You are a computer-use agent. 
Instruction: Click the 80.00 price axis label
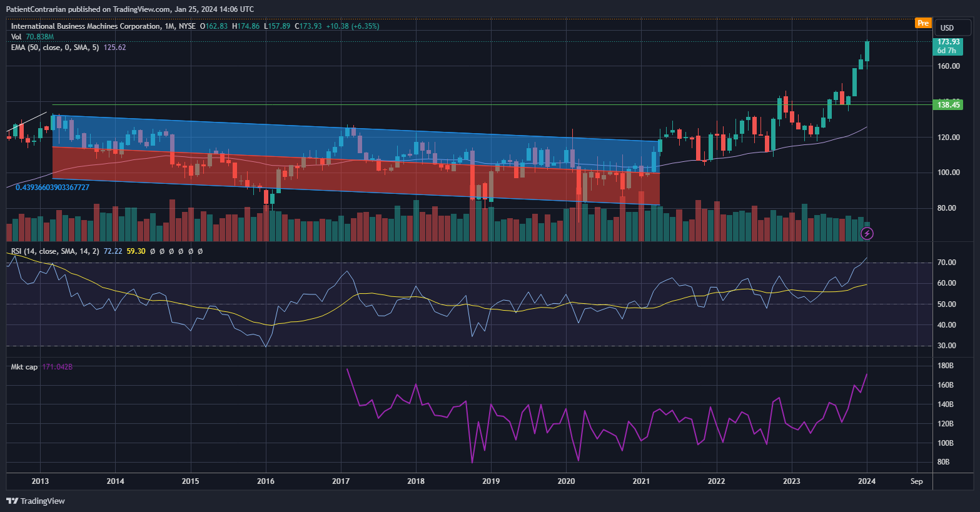[947, 208]
